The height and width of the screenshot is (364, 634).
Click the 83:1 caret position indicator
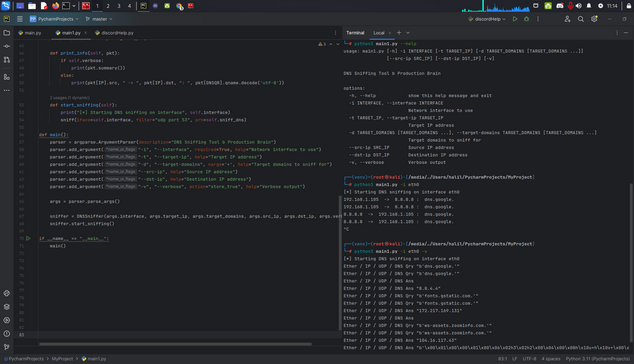pyautogui.click(x=502, y=359)
